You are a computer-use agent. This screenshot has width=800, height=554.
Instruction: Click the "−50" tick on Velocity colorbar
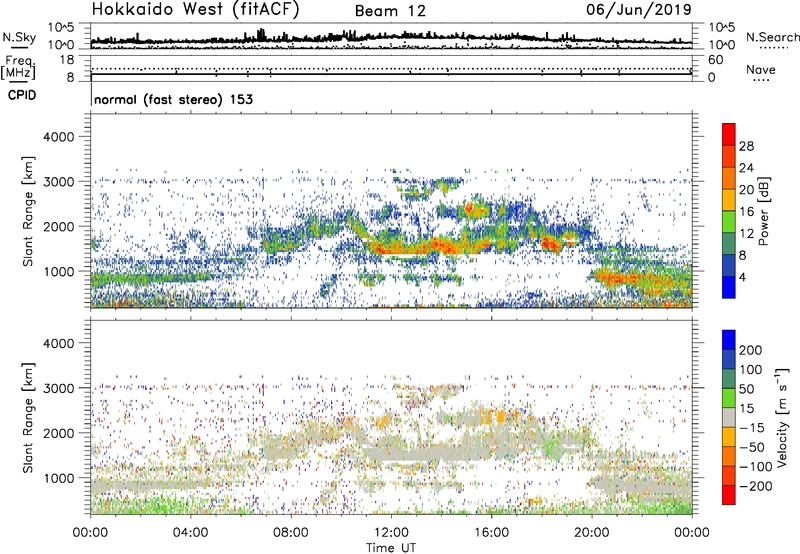[x=753, y=447]
